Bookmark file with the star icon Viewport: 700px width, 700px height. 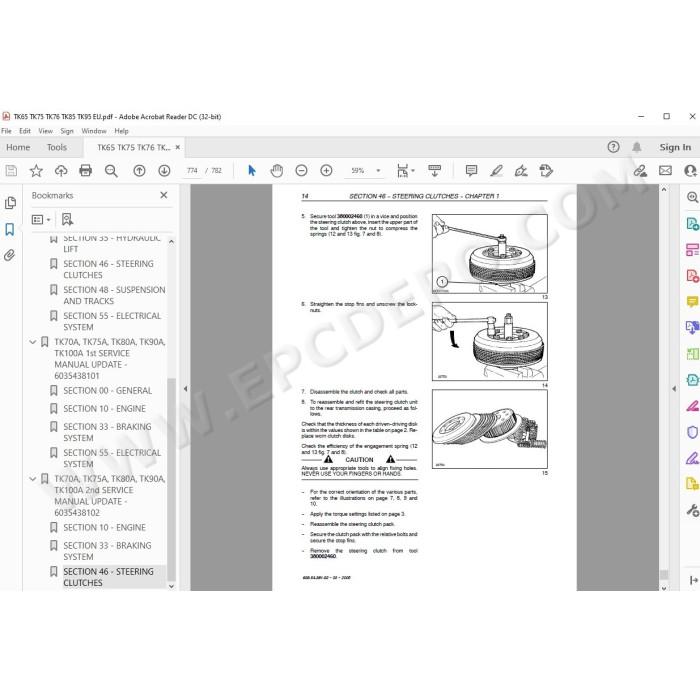pyautogui.click(x=36, y=171)
